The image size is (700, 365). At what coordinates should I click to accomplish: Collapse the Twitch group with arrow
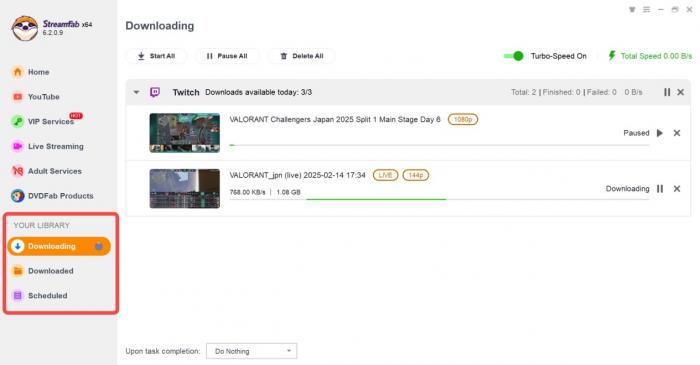point(136,92)
